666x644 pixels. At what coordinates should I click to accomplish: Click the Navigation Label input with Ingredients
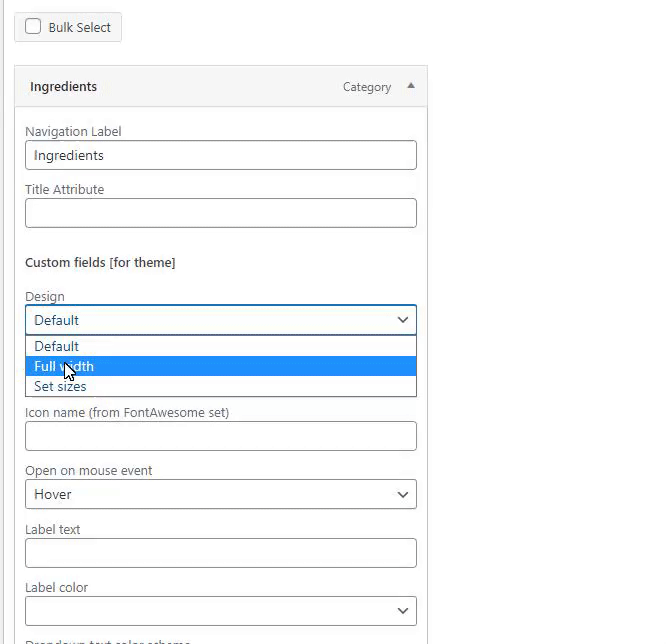tap(220, 155)
